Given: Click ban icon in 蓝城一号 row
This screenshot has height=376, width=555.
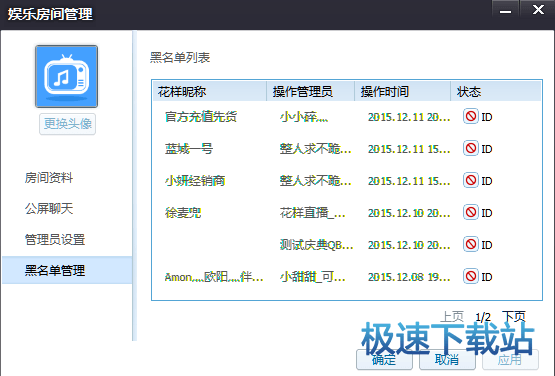Looking at the screenshot, I should pos(471,148).
